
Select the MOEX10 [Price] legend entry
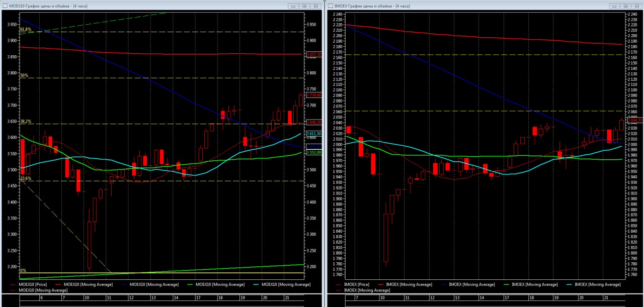click(x=28, y=284)
